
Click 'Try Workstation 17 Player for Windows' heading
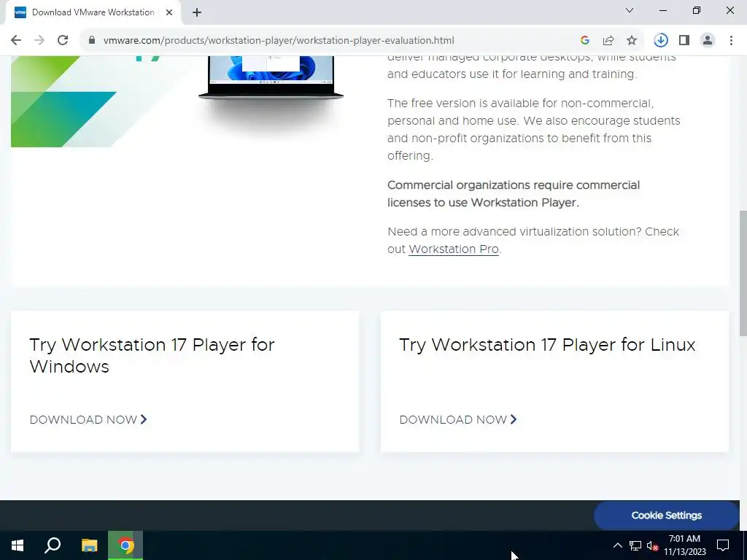coord(152,355)
